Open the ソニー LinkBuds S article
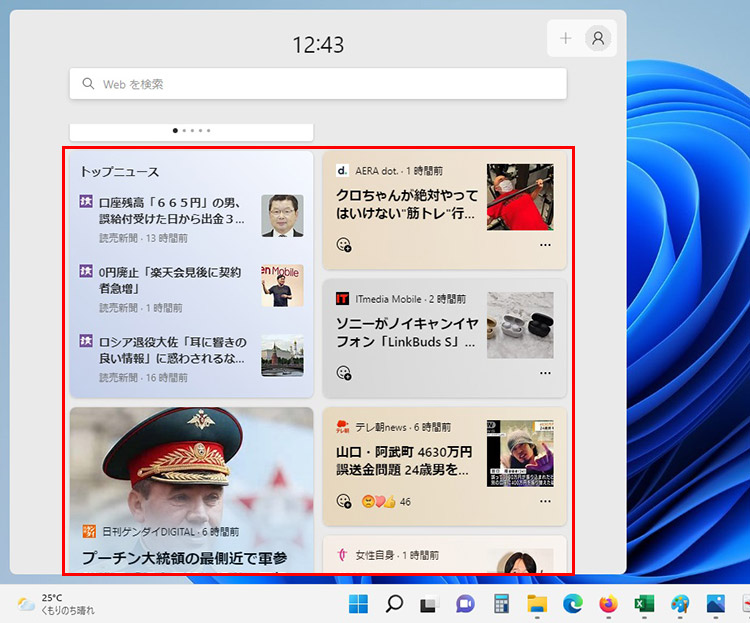This screenshot has width=750, height=623. (407, 333)
